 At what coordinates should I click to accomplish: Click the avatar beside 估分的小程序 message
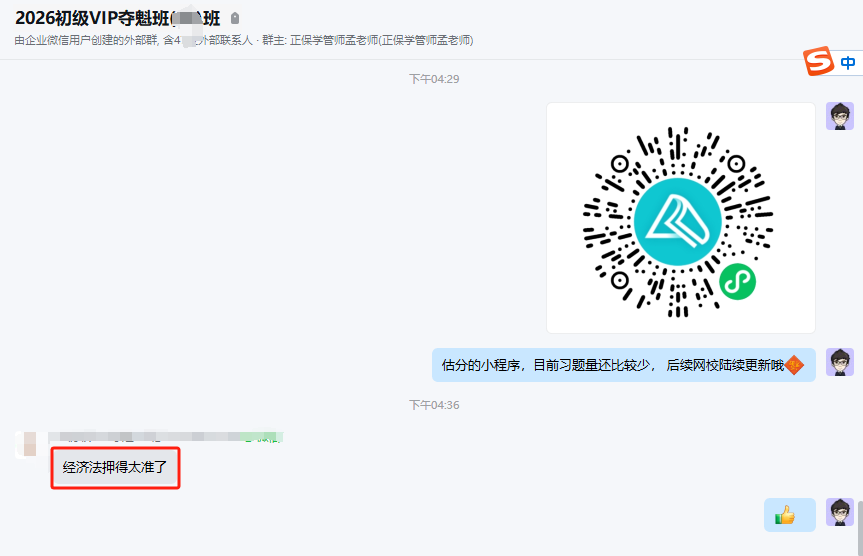click(840, 362)
